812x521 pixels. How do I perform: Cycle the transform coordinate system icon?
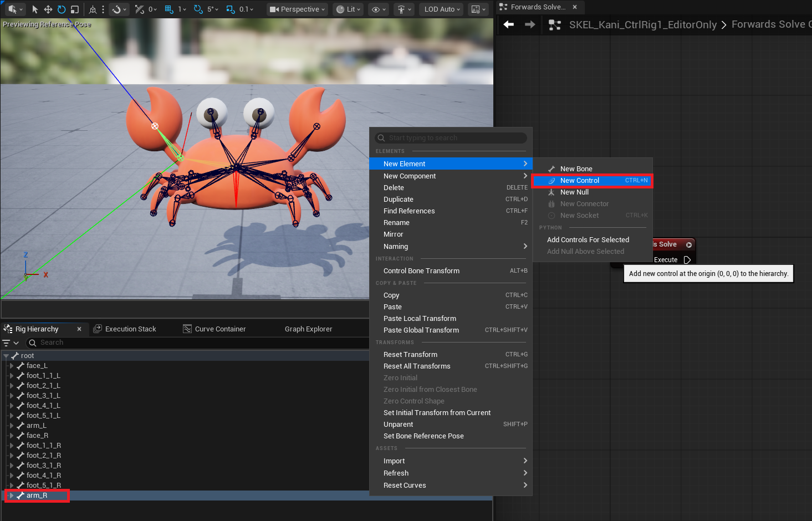tap(93, 9)
